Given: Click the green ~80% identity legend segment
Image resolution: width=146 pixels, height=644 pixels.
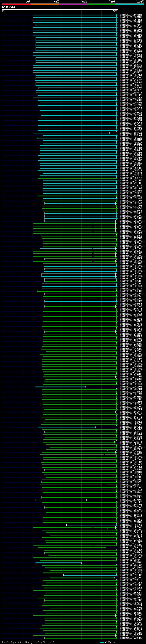Looking at the screenshot, I should click(101, 4).
